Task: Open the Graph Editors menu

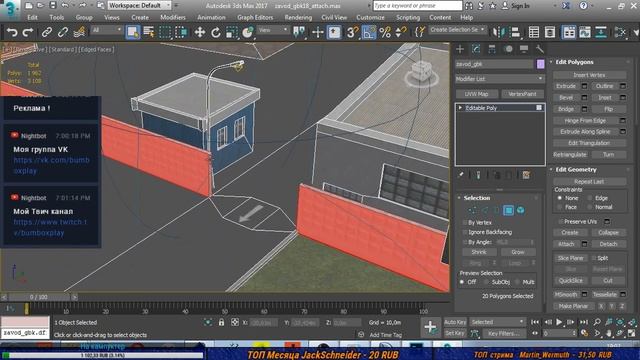Action: point(255,18)
